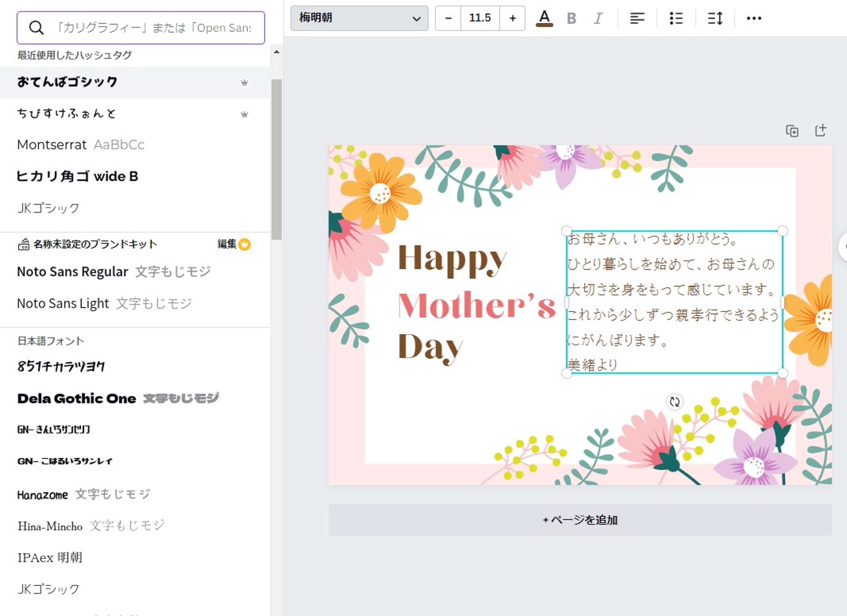Open the text color picker (A icon)
This screenshot has width=847, height=616.
tap(544, 18)
